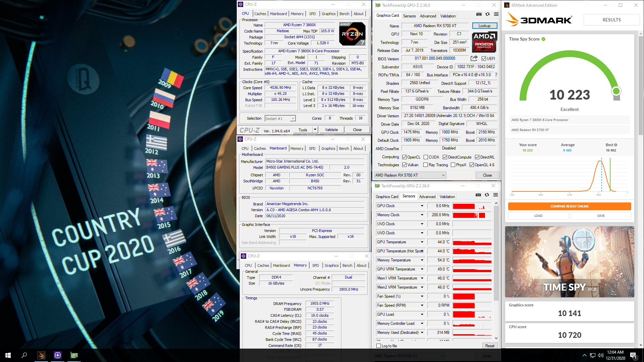Click the Ryzen 7 logo in CPU-Z

pos(352,34)
